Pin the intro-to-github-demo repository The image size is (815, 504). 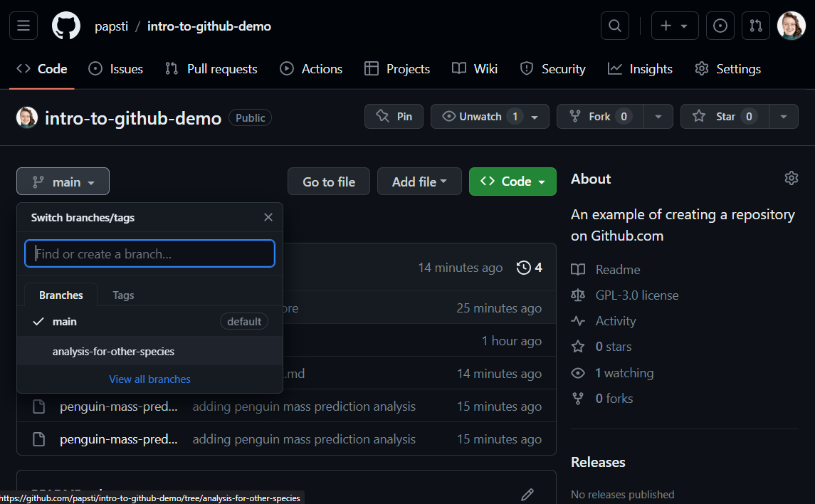[x=394, y=117]
